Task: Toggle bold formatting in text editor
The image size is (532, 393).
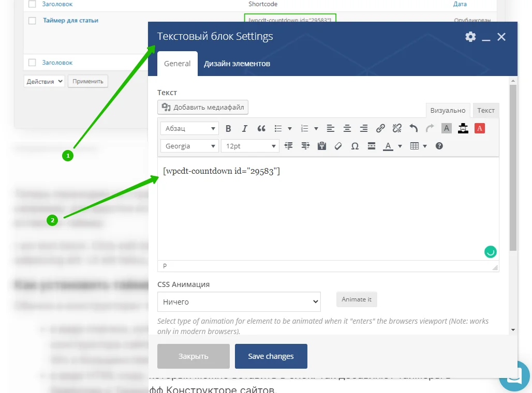Action: (x=228, y=129)
